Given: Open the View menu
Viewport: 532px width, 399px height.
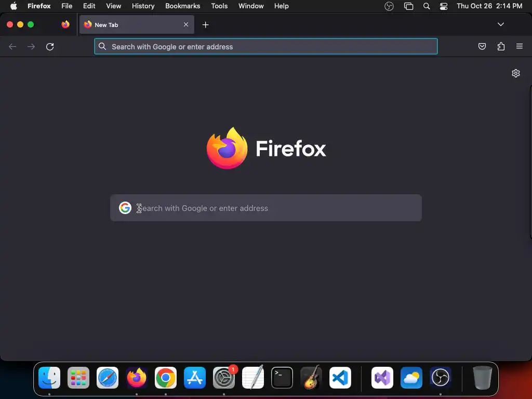Looking at the screenshot, I should pos(114,6).
